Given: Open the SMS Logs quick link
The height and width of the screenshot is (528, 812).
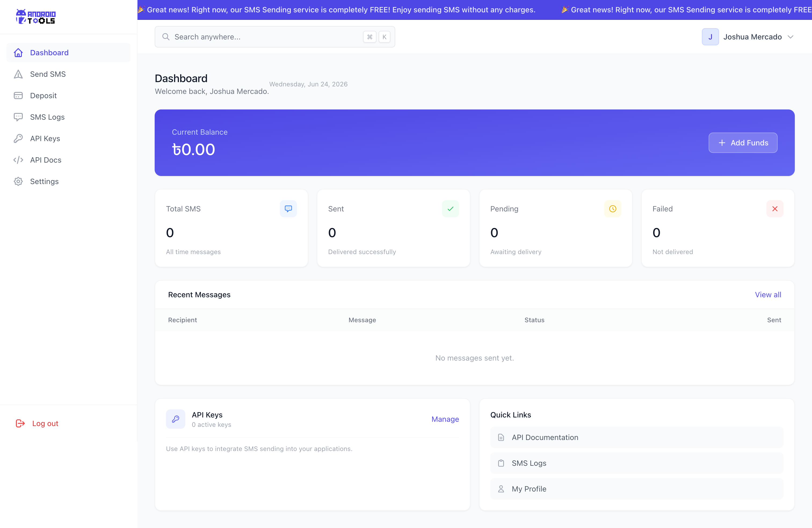Looking at the screenshot, I should click(637, 463).
